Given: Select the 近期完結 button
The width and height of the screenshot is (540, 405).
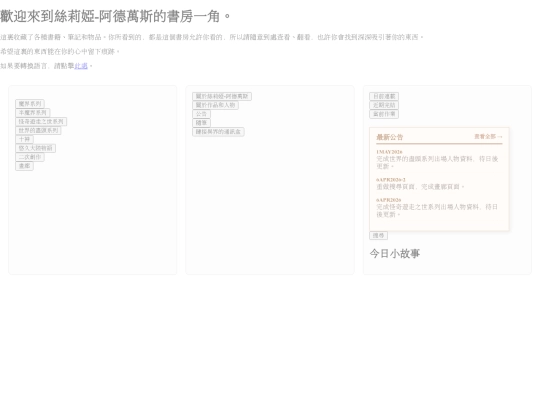Looking at the screenshot, I should pyautogui.click(x=384, y=105).
